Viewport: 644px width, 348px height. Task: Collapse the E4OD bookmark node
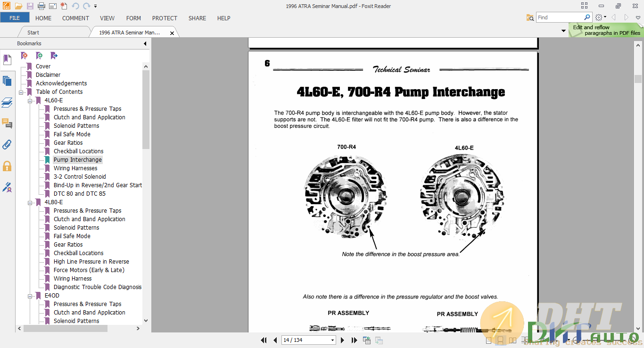coord(30,296)
